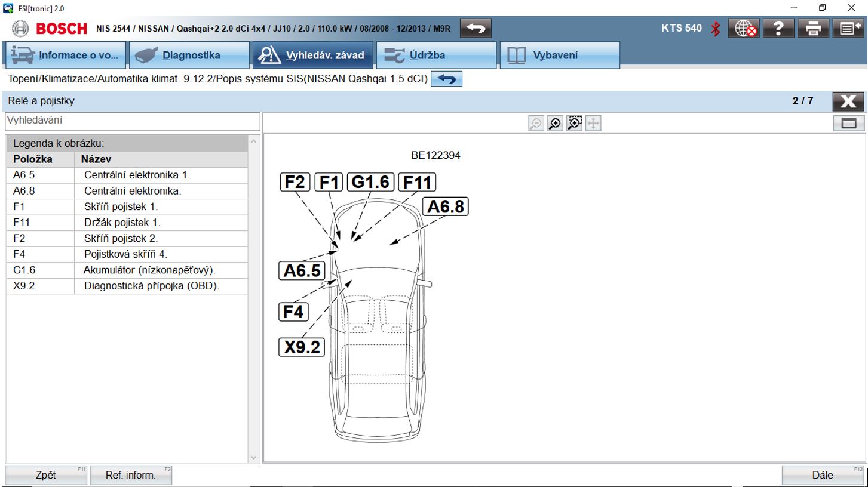868x487 pixels.
Task: Click the A6.8 label in diagram
Action: [446, 206]
